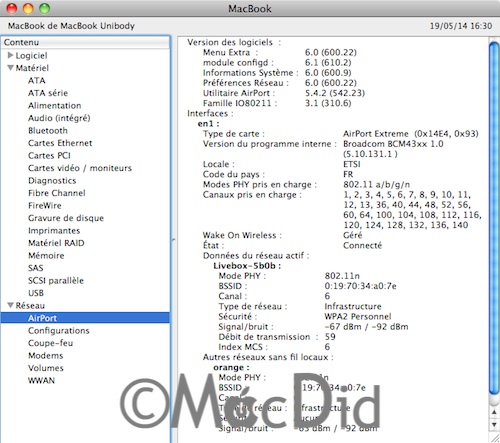The height and width of the screenshot is (443, 500).
Task: Click the Logiciel category label
Action: [32, 56]
